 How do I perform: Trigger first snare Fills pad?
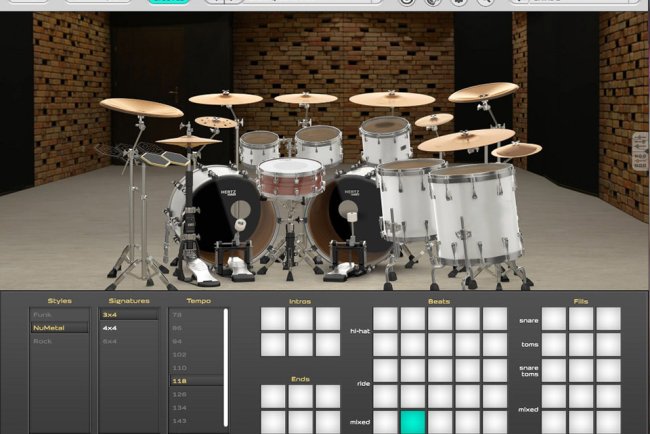(554, 319)
